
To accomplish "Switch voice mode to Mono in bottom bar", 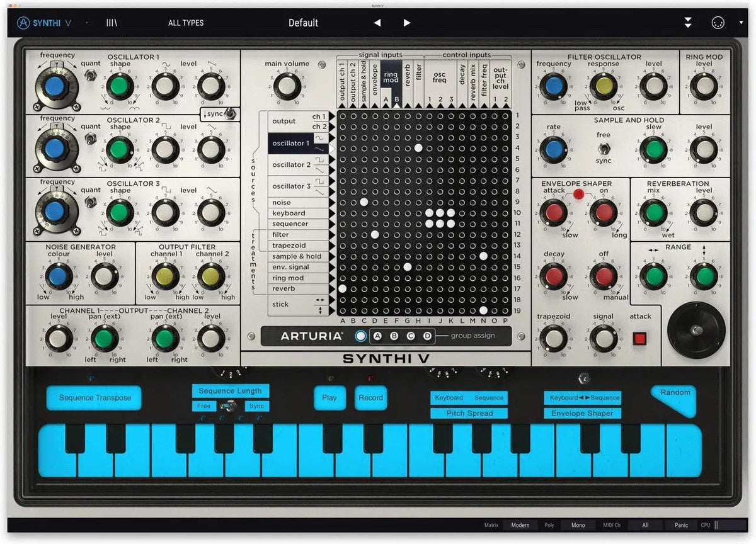I will [x=578, y=524].
